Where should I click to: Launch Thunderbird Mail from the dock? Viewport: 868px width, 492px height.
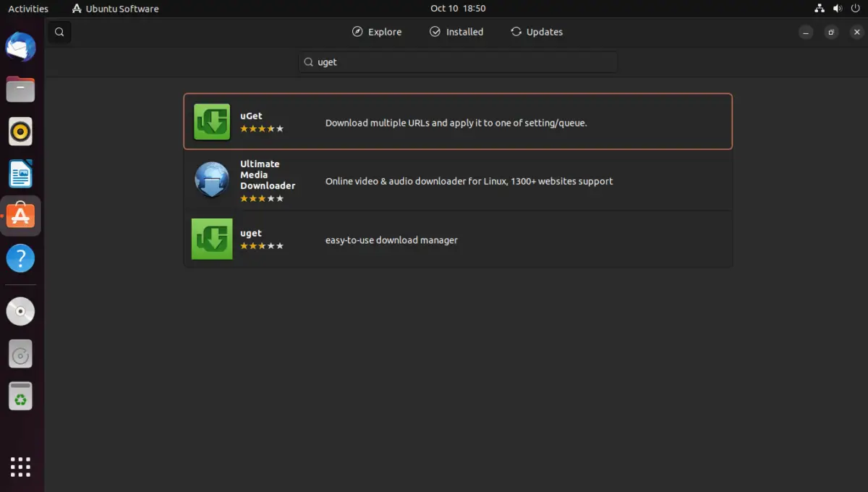(20, 48)
